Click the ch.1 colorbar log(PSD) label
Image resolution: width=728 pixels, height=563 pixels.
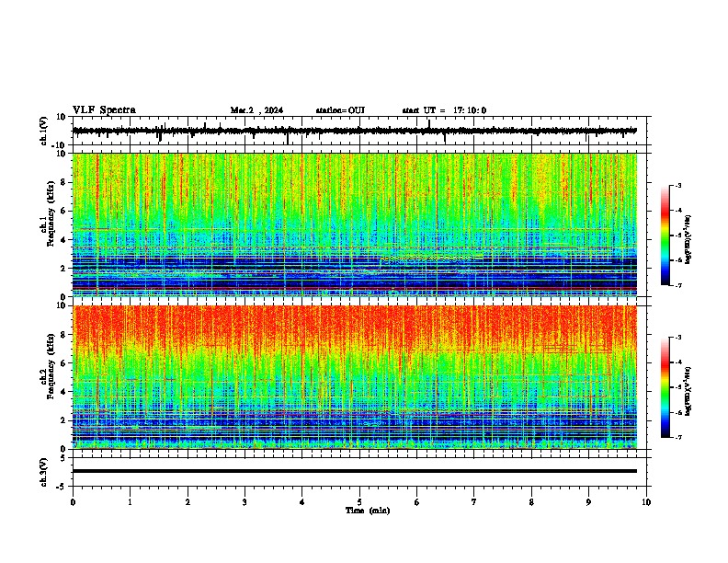coord(688,239)
